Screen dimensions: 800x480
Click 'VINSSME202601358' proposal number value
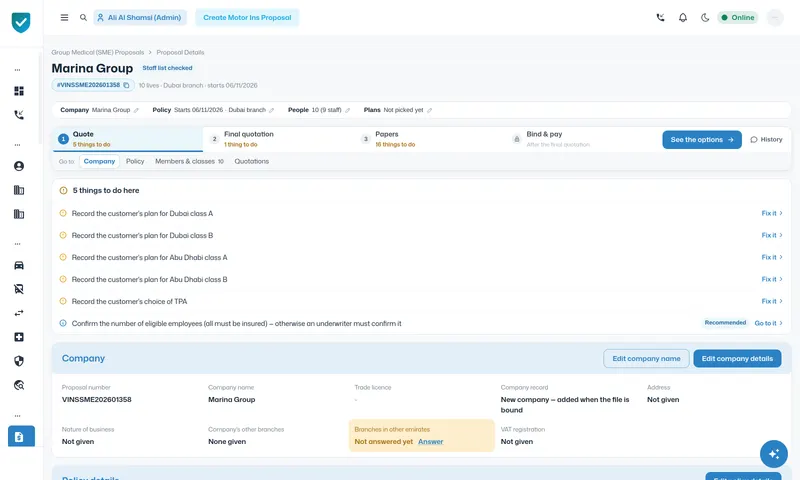pyautogui.click(x=96, y=399)
